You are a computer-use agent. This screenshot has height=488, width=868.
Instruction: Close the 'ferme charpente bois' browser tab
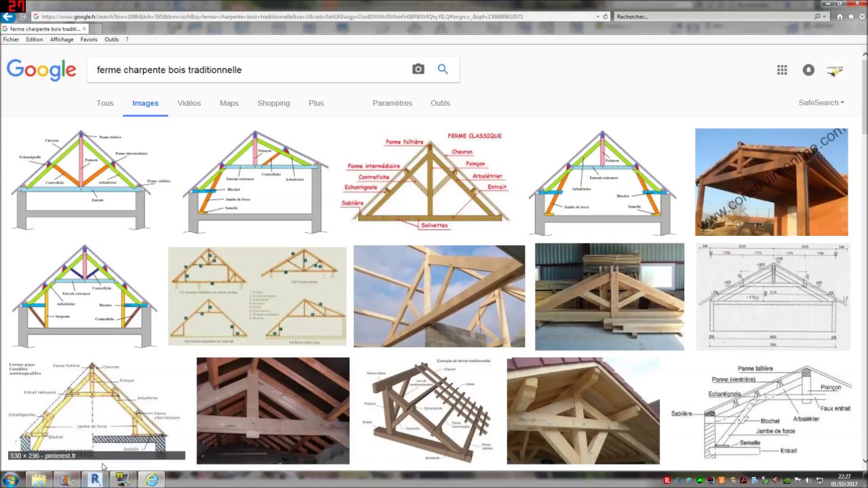click(x=84, y=29)
